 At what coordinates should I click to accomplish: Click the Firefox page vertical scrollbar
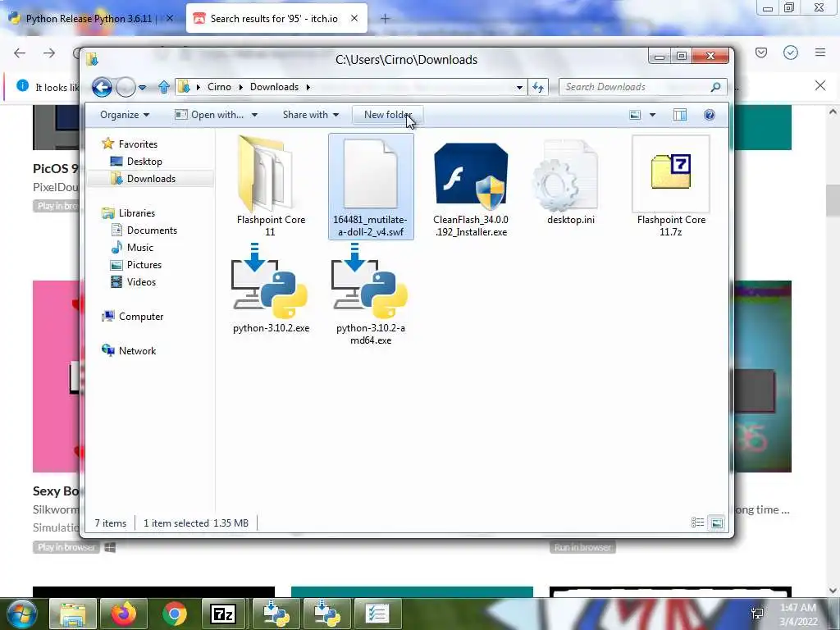[x=833, y=200]
